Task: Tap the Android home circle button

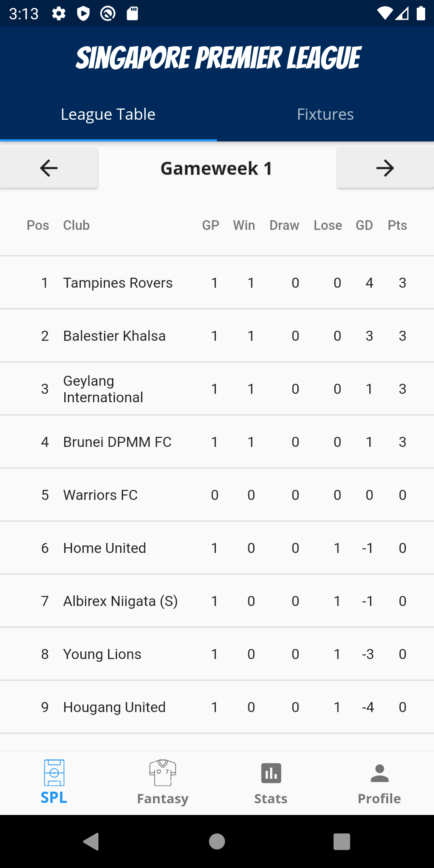Action: pyautogui.click(x=217, y=841)
